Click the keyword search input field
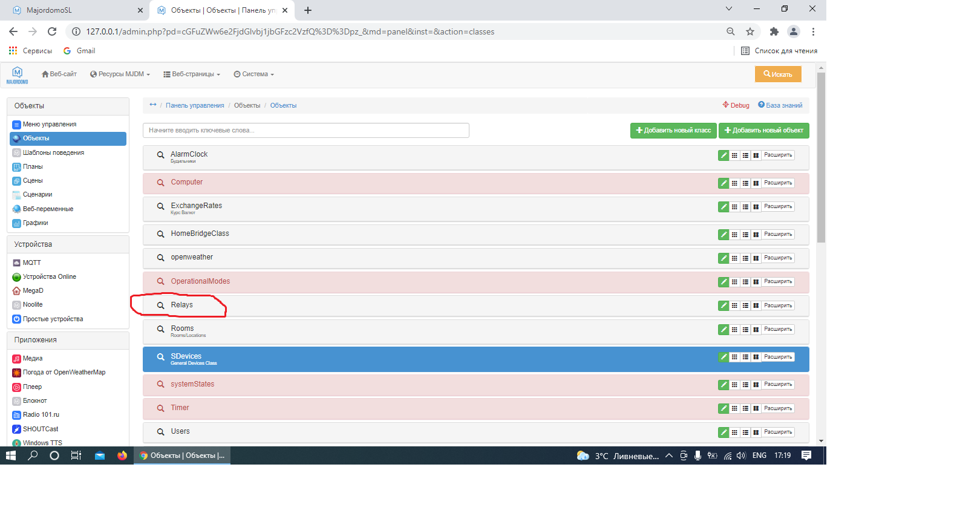The height and width of the screenshot is (519, 980). pos(305,131)
